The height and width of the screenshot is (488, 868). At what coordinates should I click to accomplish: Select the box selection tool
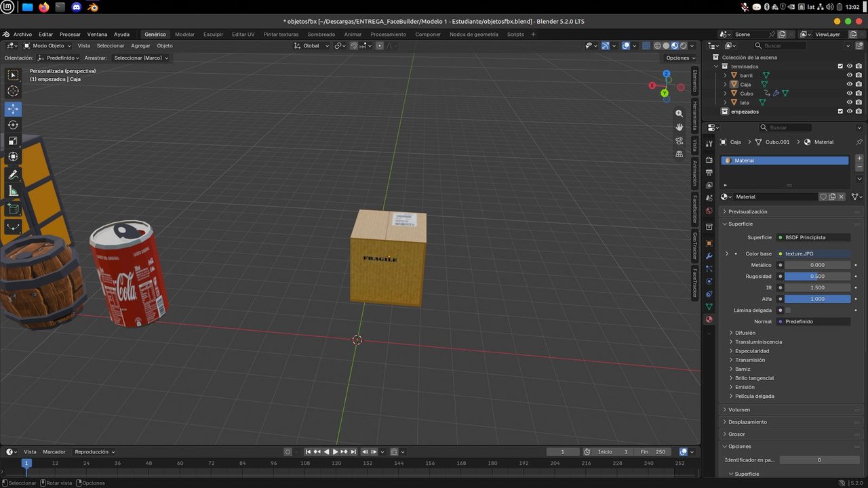pyautogui.click(x=13, y=75)
